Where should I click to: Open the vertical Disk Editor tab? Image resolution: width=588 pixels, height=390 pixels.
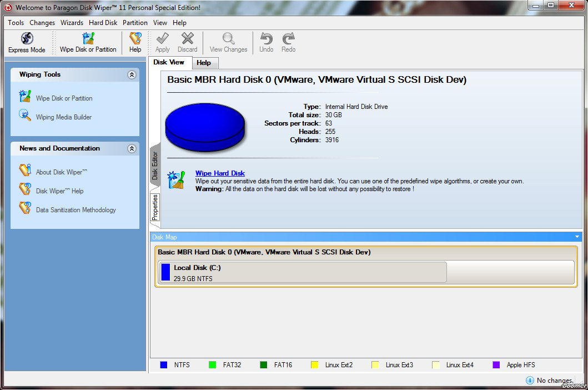[x=155, y=165]
